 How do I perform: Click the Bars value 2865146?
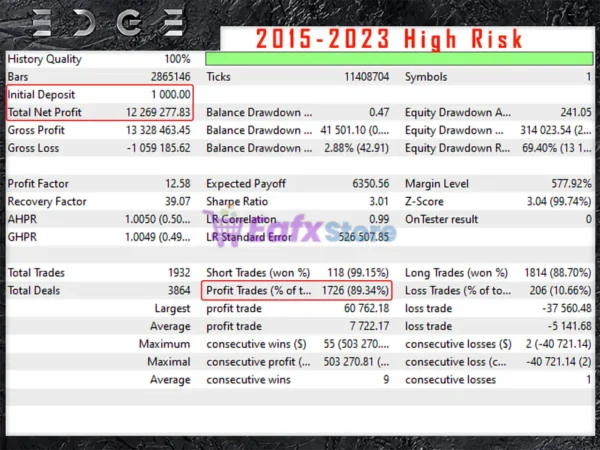tap(171, 77)
